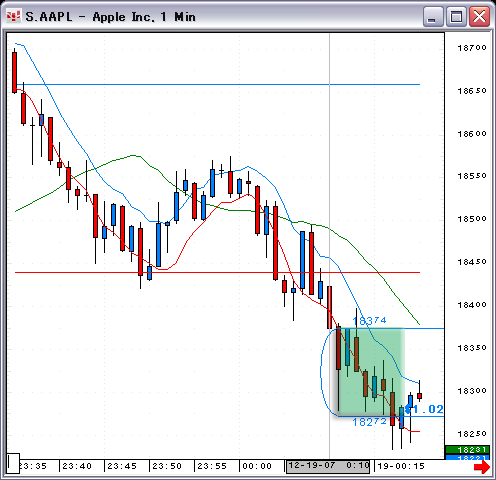Maximize the Apple Inc. chart window

coord(456,16)
